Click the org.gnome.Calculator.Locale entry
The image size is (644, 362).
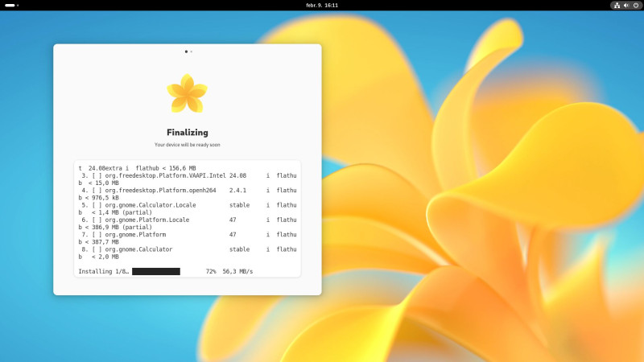[151, 205]
